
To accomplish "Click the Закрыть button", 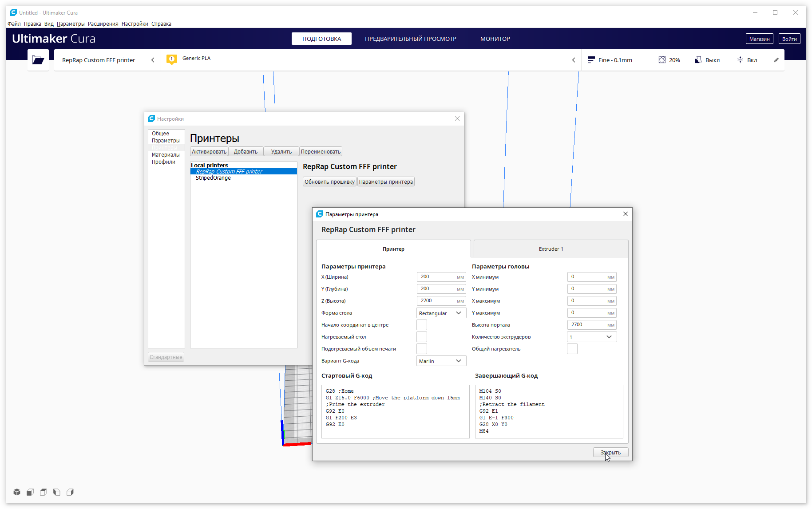I will 610,452.
